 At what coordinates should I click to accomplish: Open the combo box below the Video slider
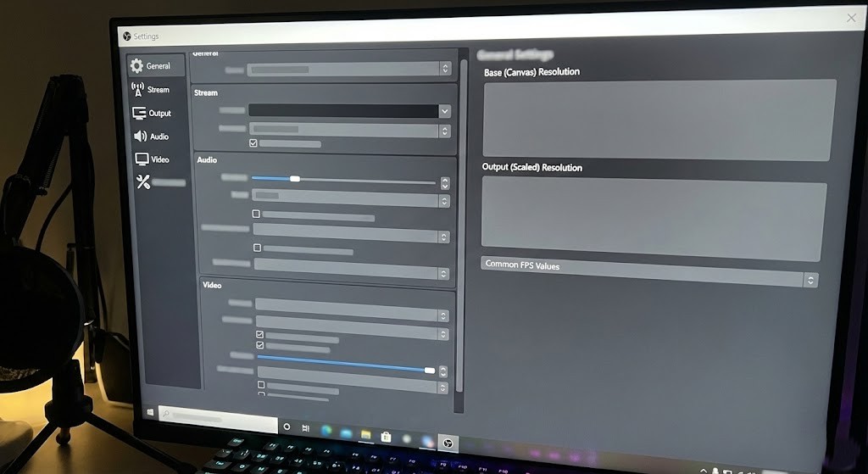[x=353, y=382]
